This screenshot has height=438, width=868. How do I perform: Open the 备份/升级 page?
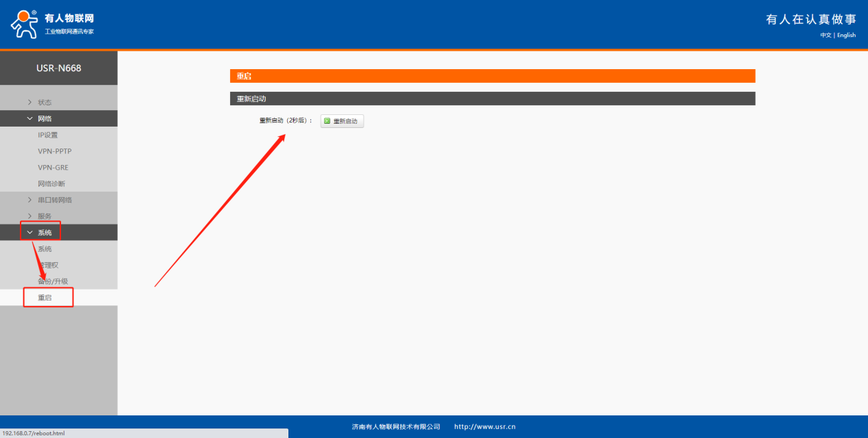(53, 281)
